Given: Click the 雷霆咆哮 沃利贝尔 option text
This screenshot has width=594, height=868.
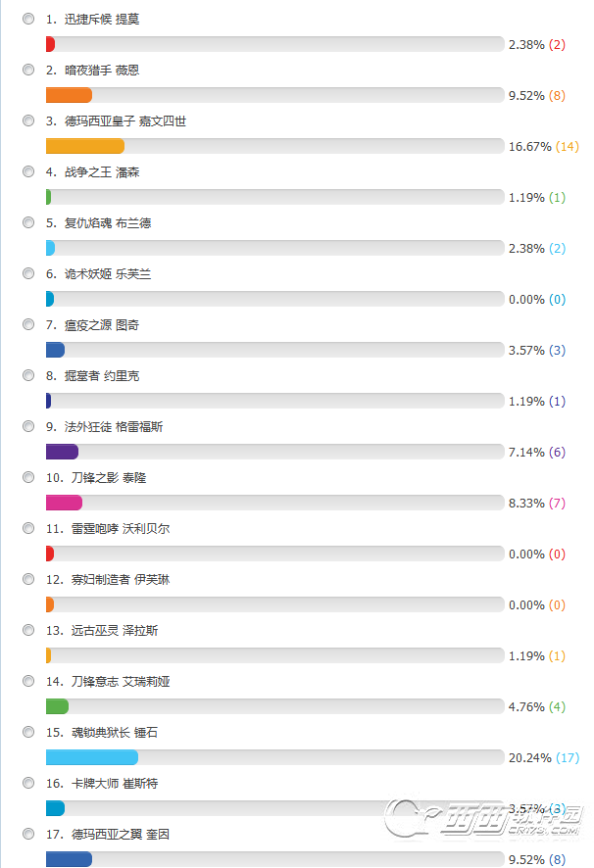Looking at the screenshot, I should [121, 529].
